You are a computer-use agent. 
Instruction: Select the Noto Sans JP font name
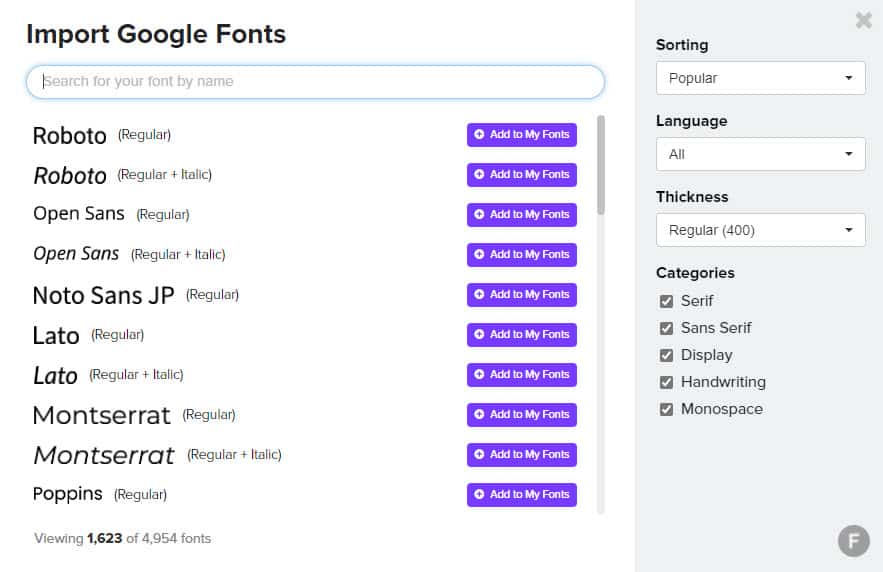104,296
